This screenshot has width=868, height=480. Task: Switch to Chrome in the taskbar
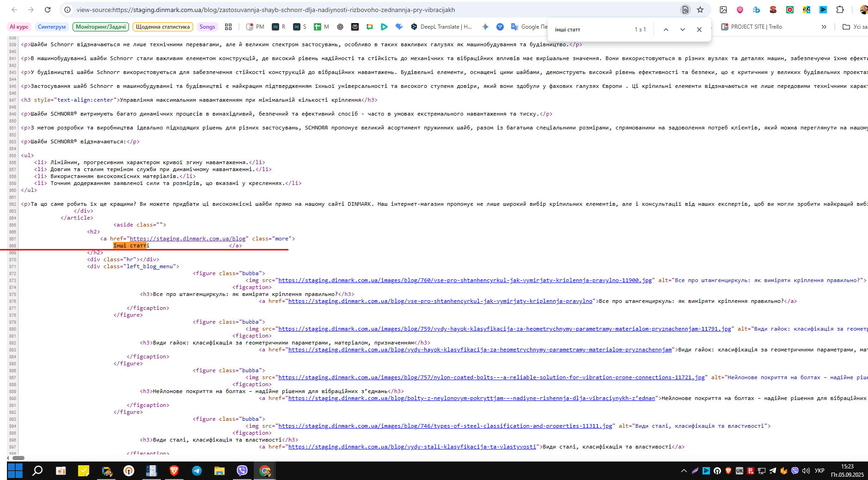click(x=265, y=471)
